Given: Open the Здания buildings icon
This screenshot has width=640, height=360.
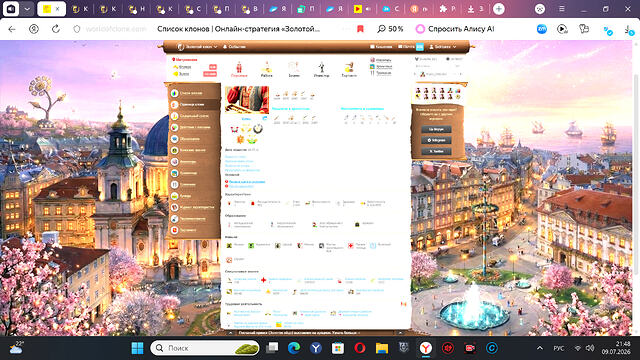Looking at the screenshot, I should [x=294, y=69].
